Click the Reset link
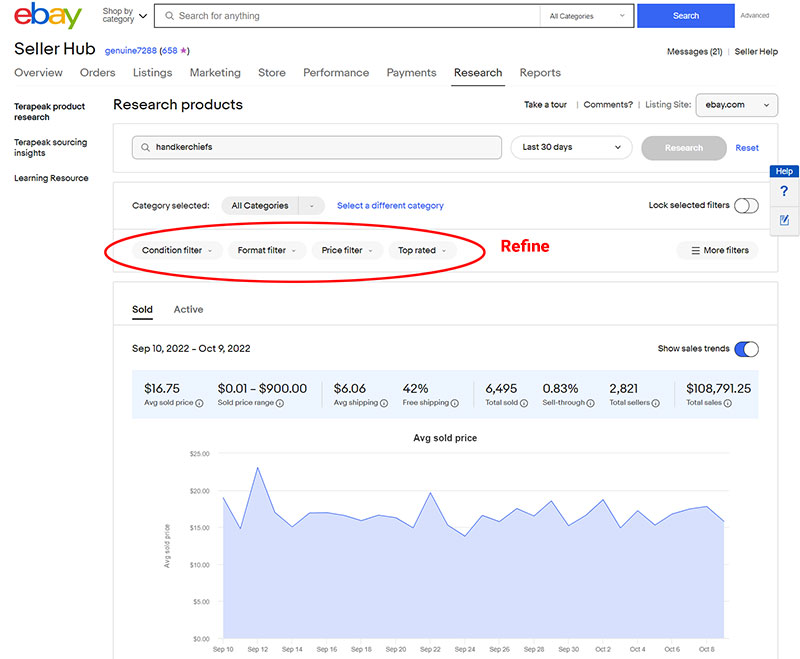This screenshot has height=659, width=800. 747,148
